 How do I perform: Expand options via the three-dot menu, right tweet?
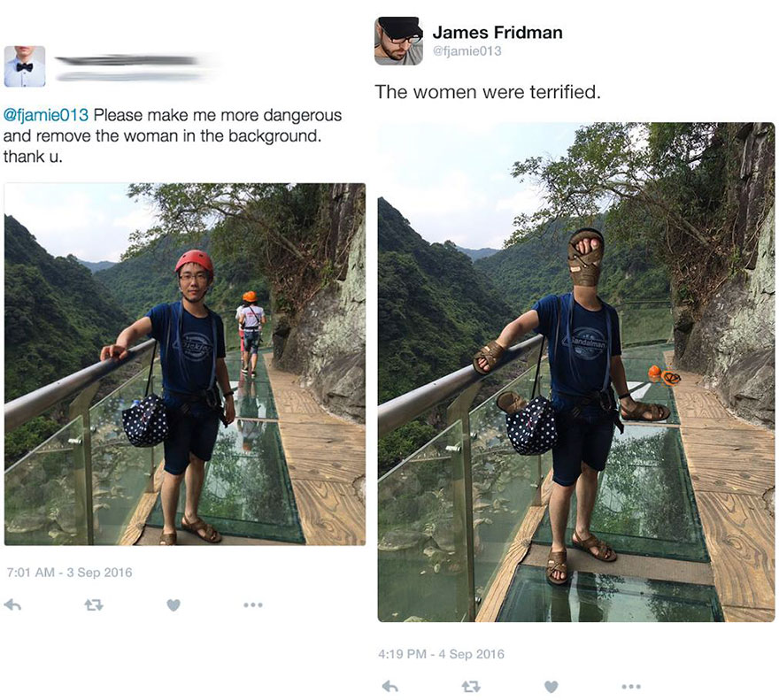tap(631, 686)
